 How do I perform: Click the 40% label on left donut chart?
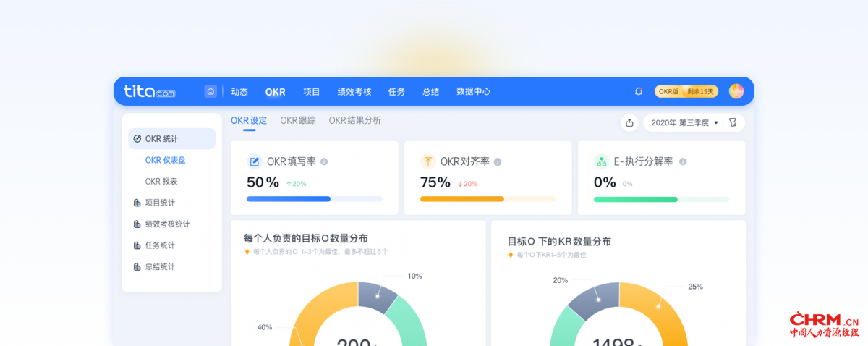[x=265, y=327]
